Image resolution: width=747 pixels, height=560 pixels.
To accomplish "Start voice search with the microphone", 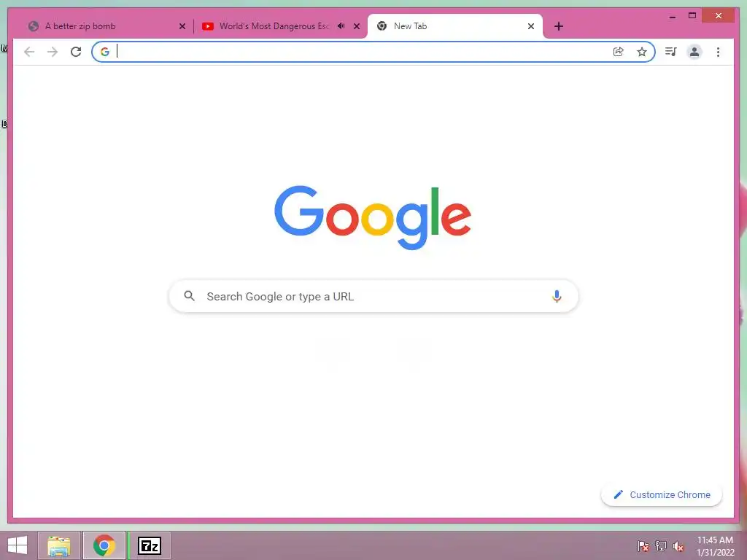I will pyautogui.click(x=557, y=296).
